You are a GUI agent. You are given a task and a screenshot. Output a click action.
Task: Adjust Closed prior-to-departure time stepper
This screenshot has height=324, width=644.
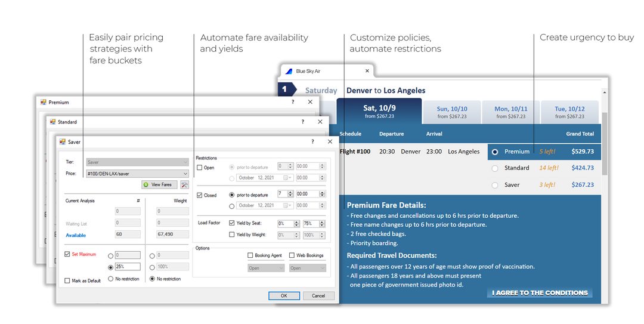click(x=323, y=194)
